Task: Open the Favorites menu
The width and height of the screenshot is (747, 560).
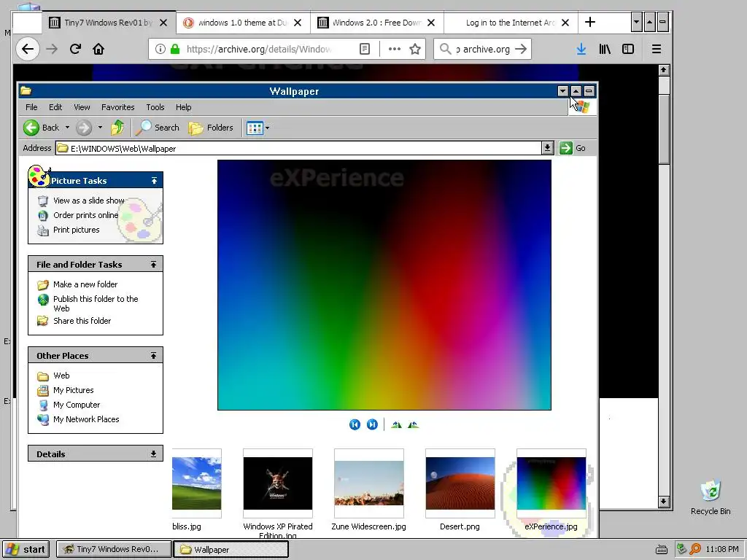Action: [117, 107]
